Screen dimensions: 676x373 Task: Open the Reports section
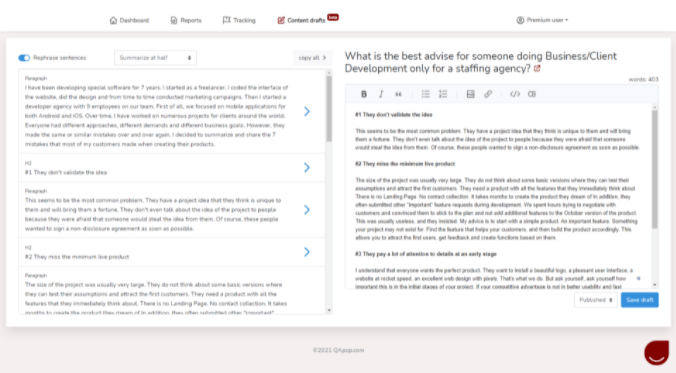[x=186, y=20]
